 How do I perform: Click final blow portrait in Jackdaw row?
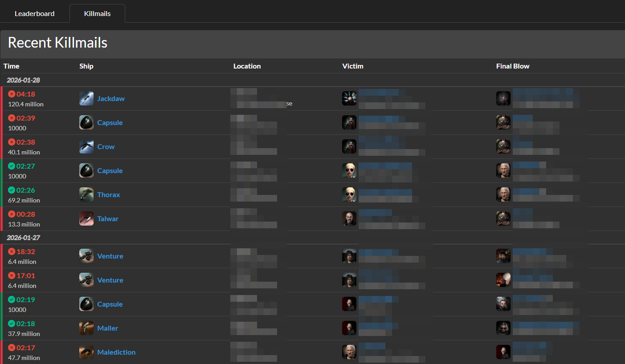[503, 98]
